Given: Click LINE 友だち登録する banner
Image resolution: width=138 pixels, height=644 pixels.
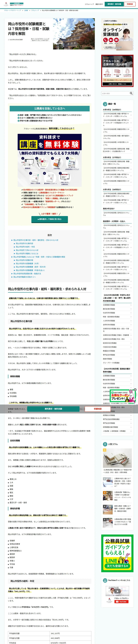Looking at the screenshot, I should [117, 553].
